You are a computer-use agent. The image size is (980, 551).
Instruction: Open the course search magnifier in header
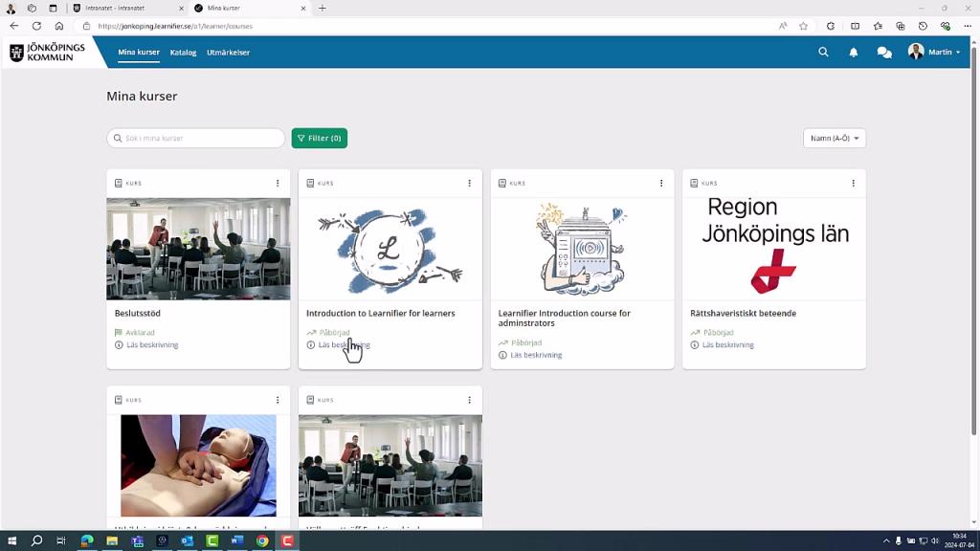823,53
